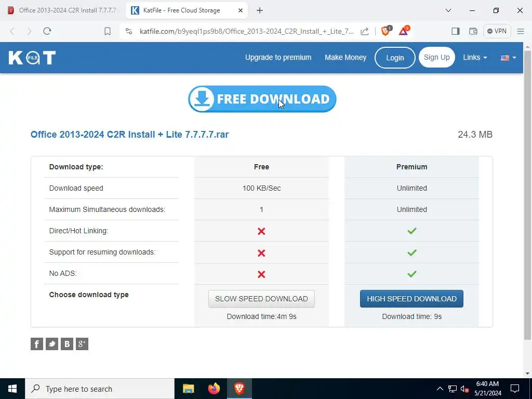Start the SLOW SPEED DOWNLOAD
Image resolution: width=532 pixels, height=399 pixels.
[x=261, y=299]
